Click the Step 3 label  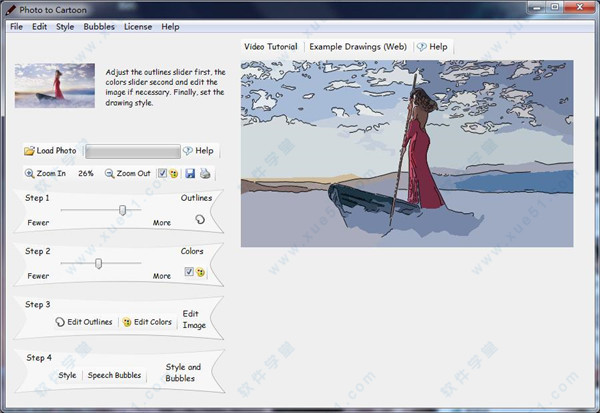click(x=38, y=304)
